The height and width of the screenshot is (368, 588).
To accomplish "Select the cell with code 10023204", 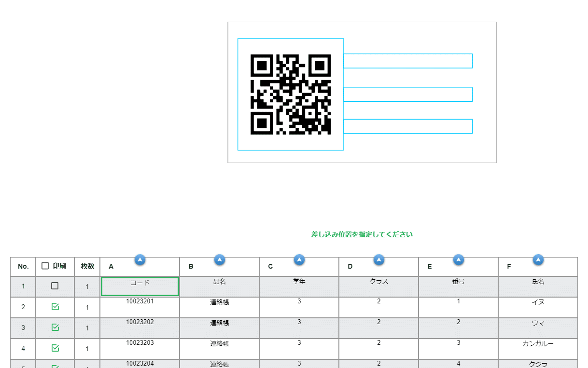I will [140, 364].
